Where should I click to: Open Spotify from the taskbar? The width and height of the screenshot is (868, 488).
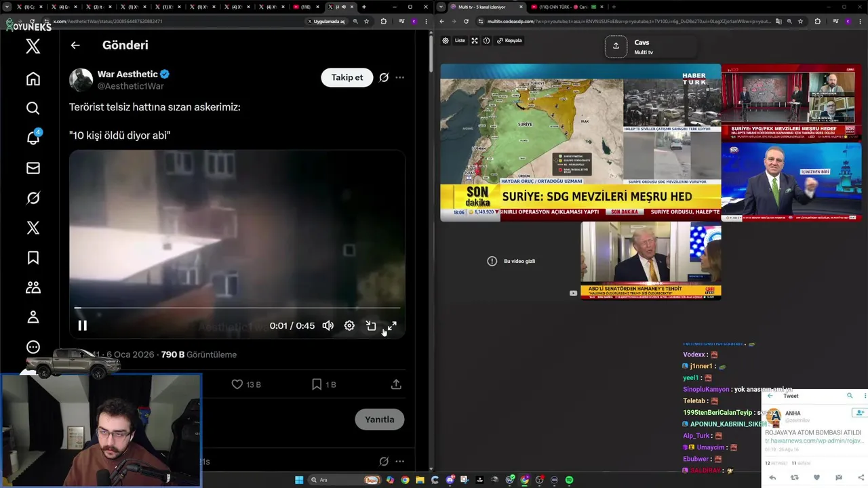coord(570,480)
